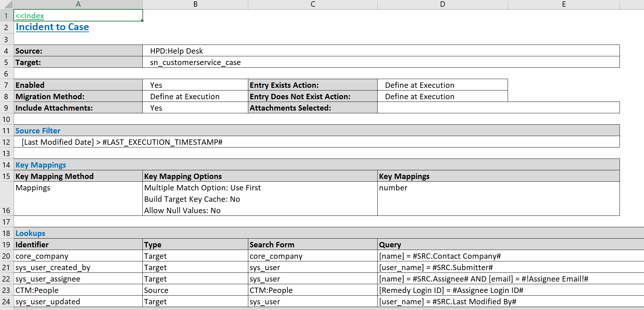Click the 'Attachments Selected:' cell
The image size is (644, 310).
point(313,108)
